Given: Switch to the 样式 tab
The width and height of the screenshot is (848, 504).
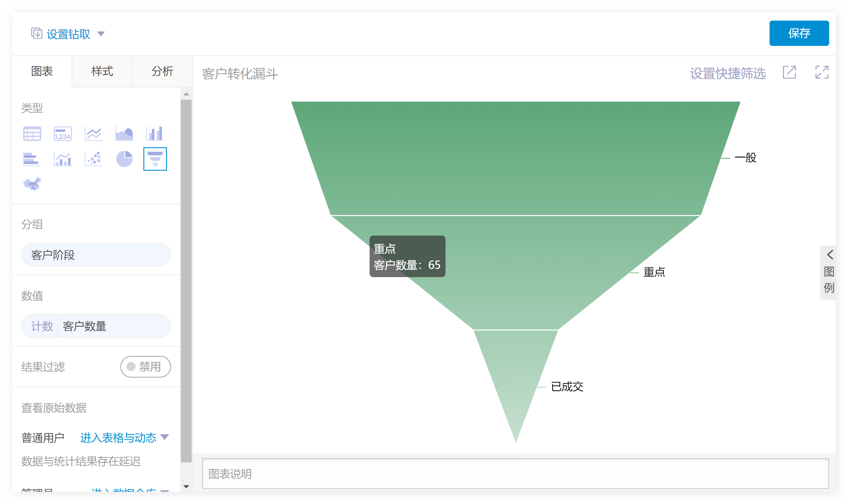Looking at the screenshot, I should (102, 71).
